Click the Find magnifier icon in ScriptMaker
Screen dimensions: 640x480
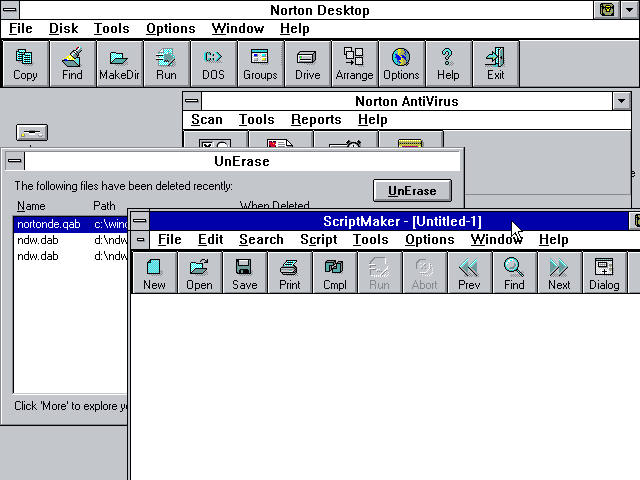[514, 272]
